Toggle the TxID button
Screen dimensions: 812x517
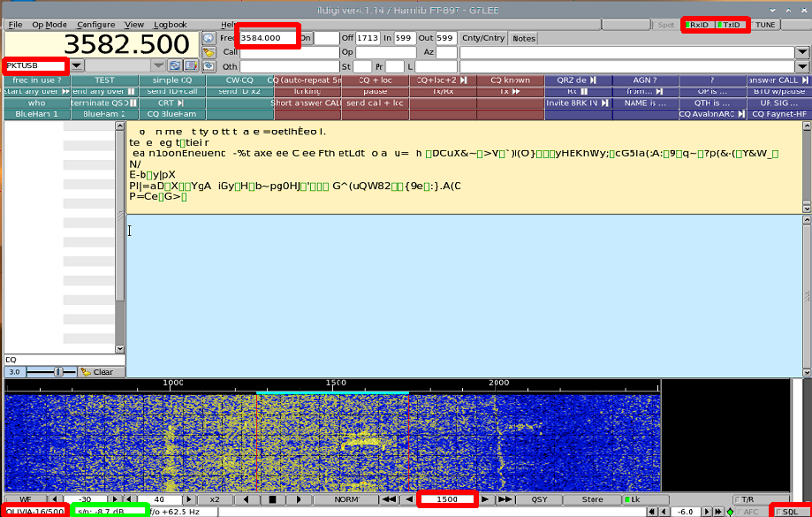point(731,25)
